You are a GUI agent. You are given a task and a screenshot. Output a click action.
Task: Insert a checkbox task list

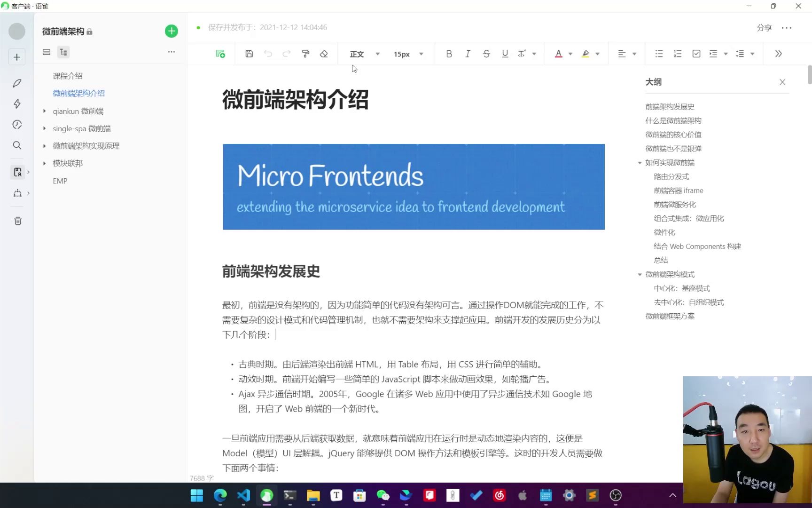pos(696,54)
